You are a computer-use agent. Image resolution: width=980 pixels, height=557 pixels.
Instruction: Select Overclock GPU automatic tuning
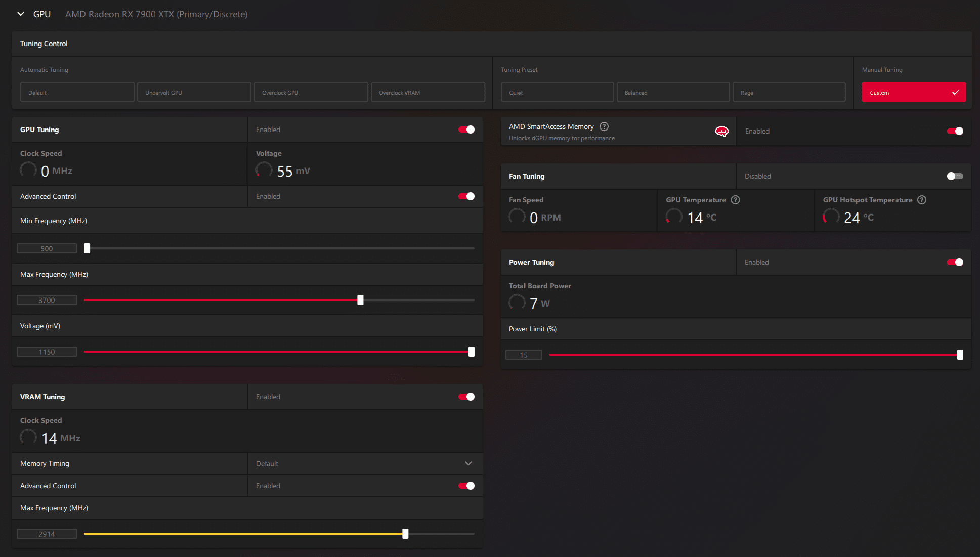coord(311,93)
